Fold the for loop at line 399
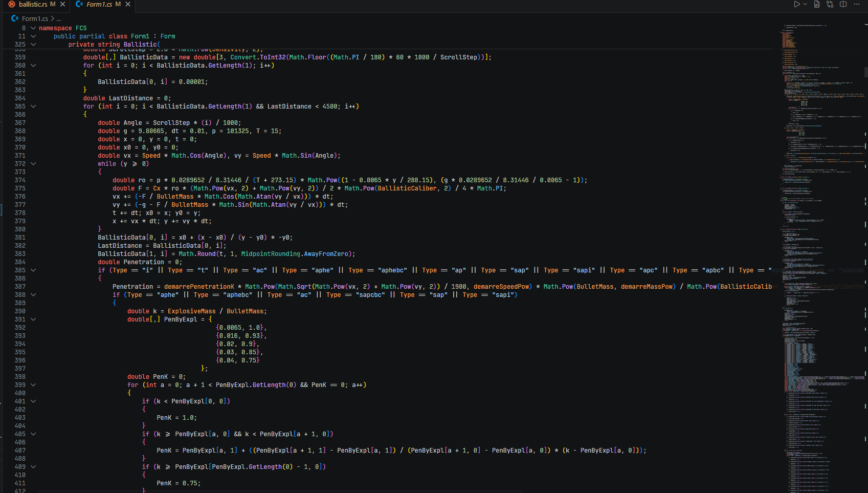This screenshot has width=868, height=493. pos(33,385)
